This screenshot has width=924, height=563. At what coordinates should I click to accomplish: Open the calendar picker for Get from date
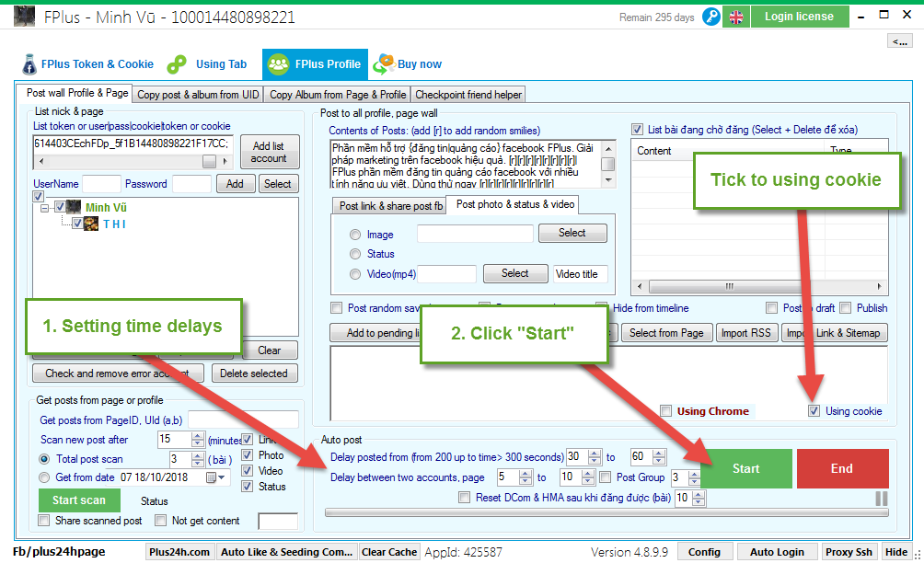point(215,477)
